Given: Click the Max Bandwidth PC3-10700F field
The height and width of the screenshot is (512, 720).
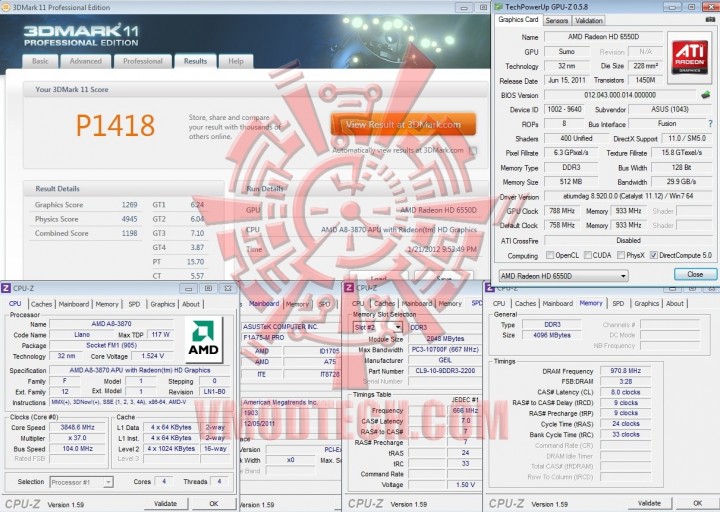Looking at the screenshot, I should pyautogui.click(x=445, y=350).
